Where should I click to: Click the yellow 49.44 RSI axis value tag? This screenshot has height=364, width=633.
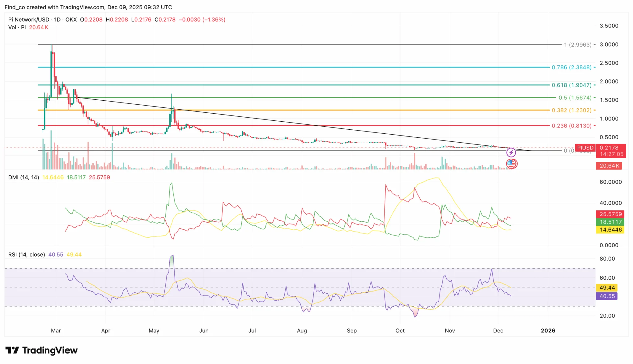607,288
